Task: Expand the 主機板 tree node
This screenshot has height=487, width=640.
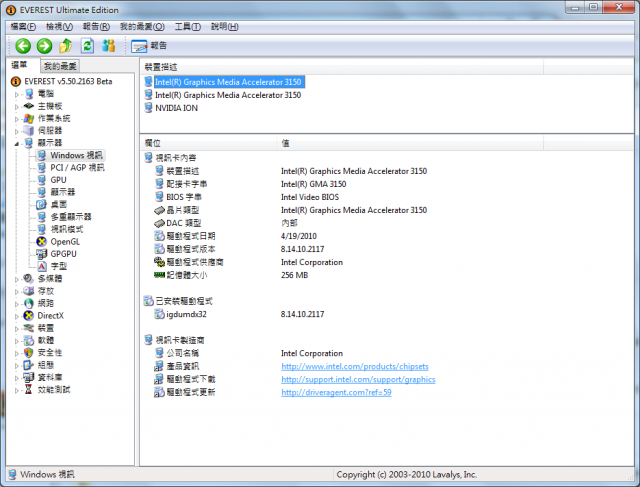Action: click(17, 107)
